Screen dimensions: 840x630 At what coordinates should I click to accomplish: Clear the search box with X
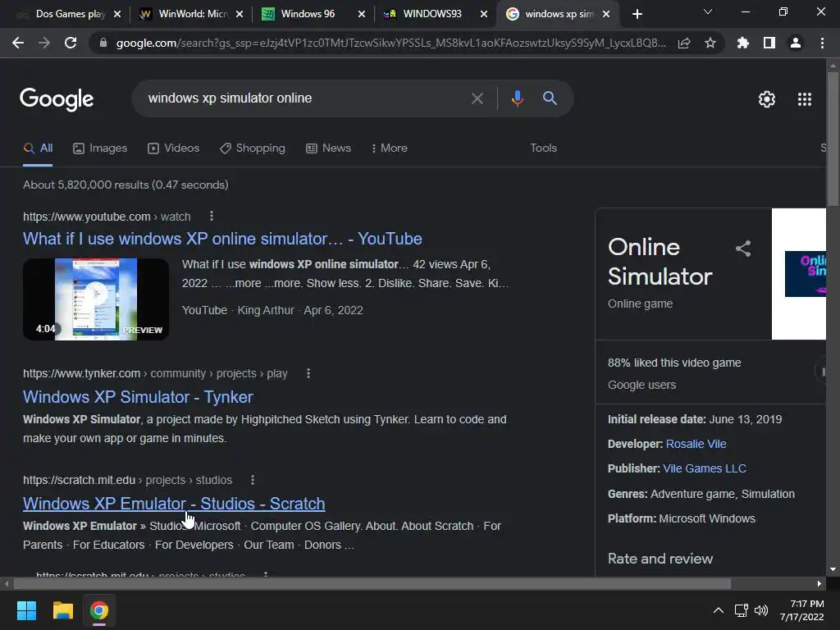tap(477, 98)
